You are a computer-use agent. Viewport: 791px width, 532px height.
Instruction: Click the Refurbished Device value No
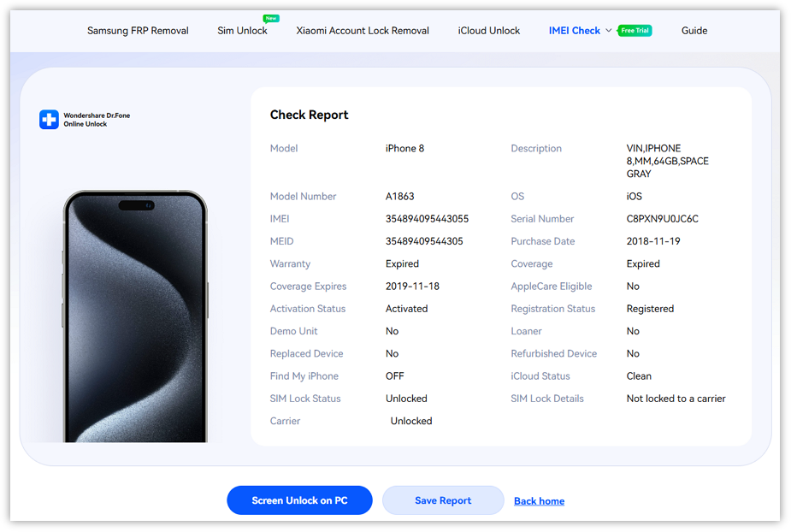point(633,353)
